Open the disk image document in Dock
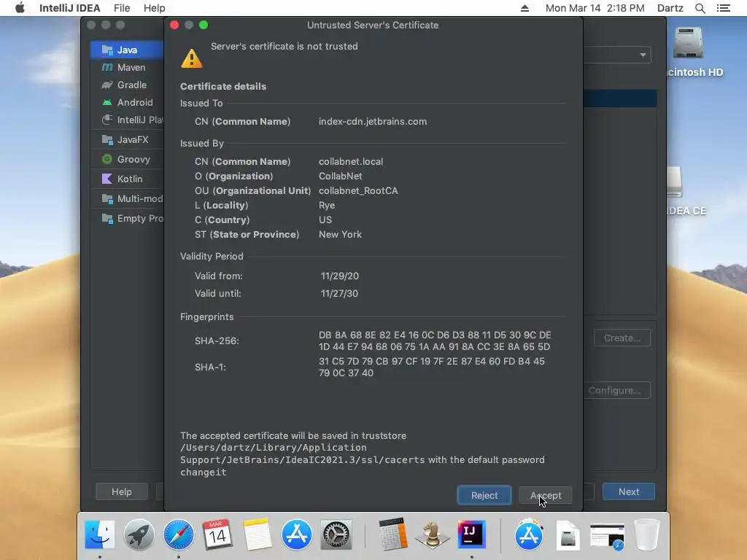This screenshot has width=747, height=560. 568,534
